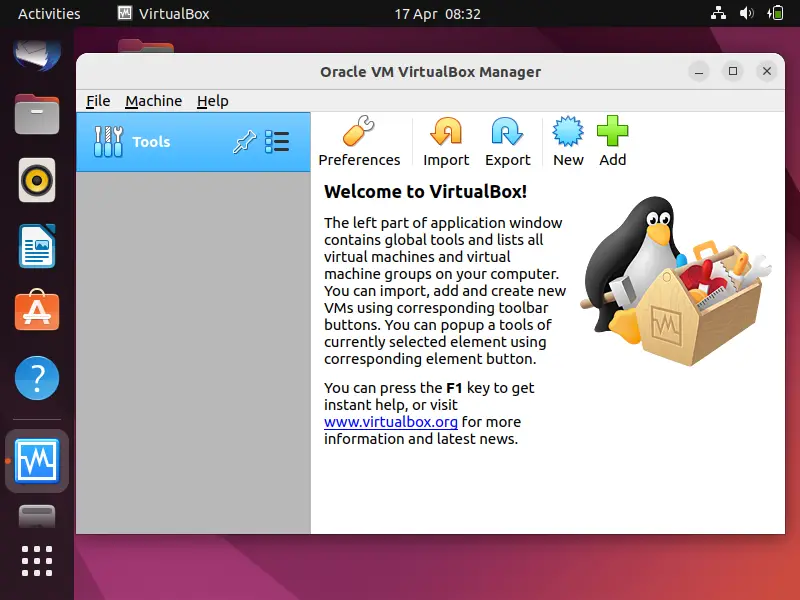Screen dimensions: 800x600
Task: Minimize the VirtualBox Manager window
Action: click(699, 71)
